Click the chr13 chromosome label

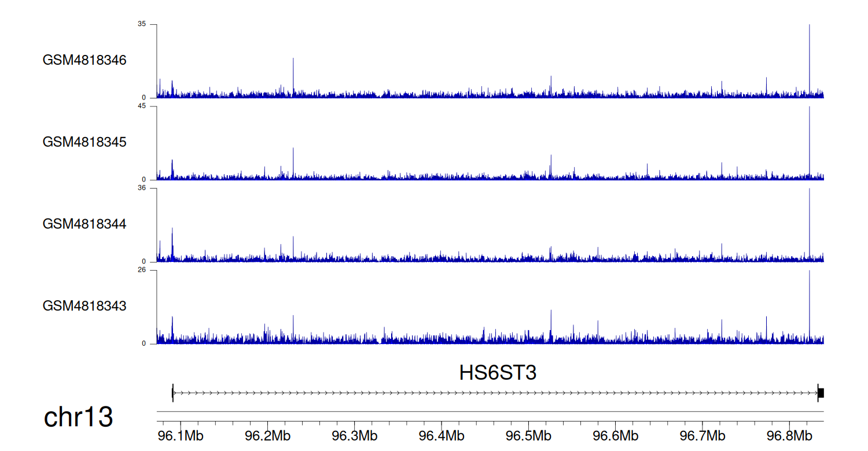click(x=78, y=417)
